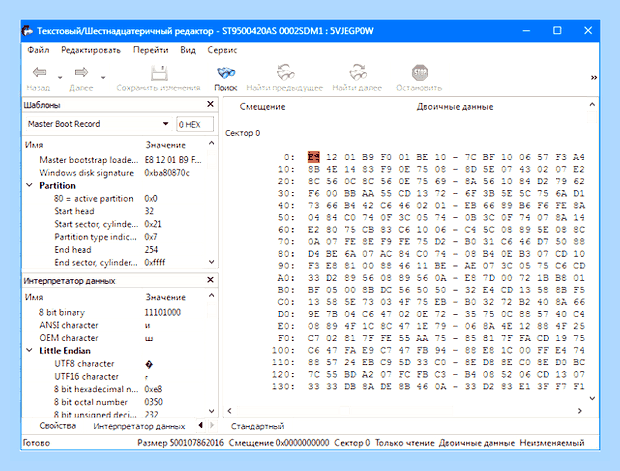Image resolution: width=620 pixels, height=471 pixels.
Task: Click the Смещение column header
Action: click(263, 107)
